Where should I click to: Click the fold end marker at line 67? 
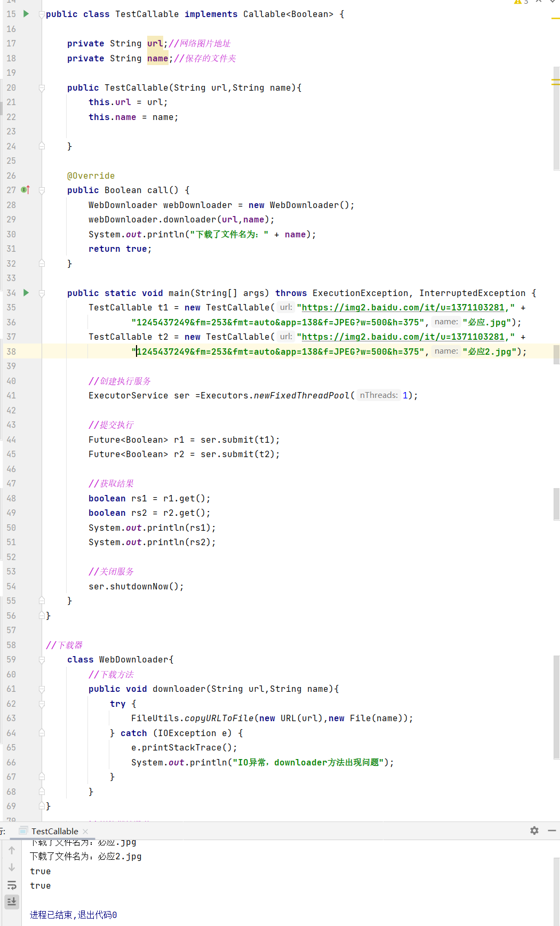(x=42, y=776)
